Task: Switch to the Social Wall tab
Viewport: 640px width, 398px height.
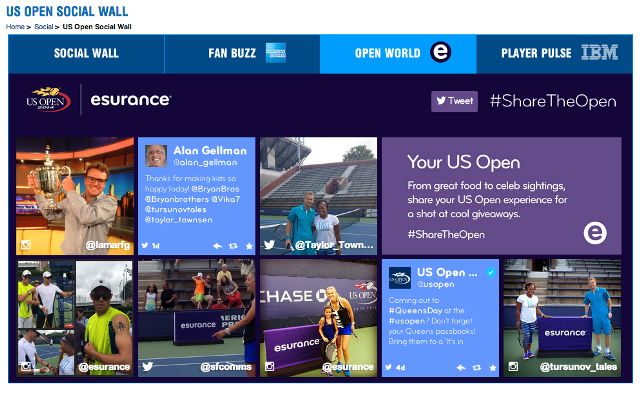Action: 87,54
